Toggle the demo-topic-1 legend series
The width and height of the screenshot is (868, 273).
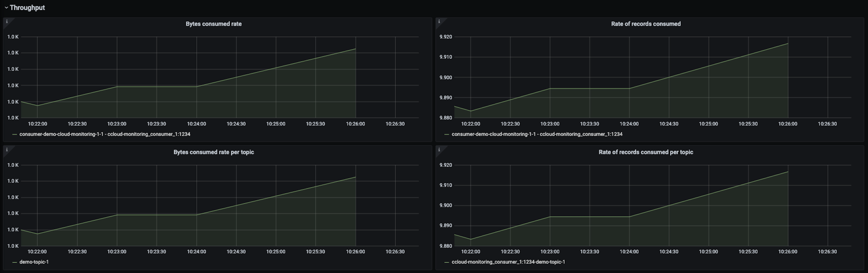[x=34, y=262]
